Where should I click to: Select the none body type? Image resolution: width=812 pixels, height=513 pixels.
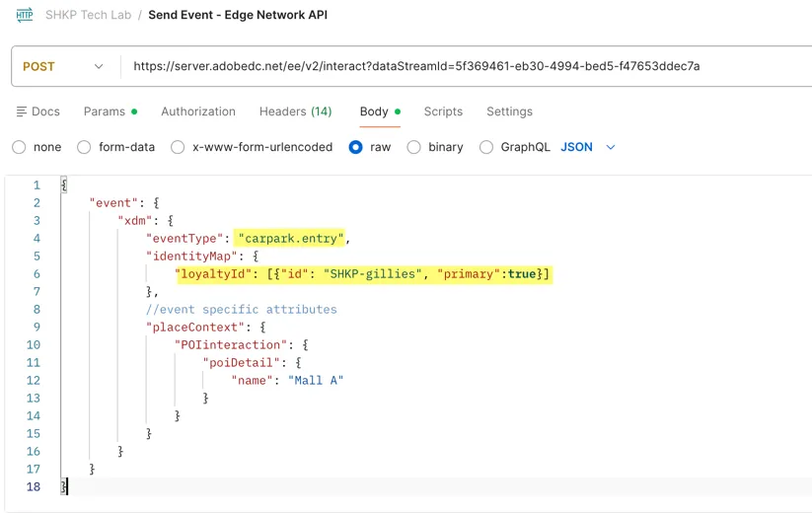(19, 147)
